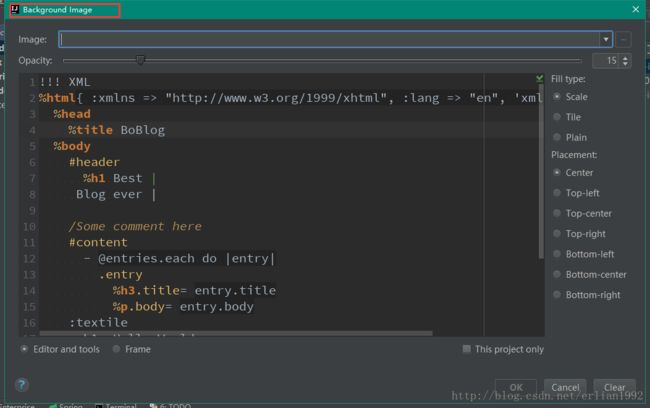The width and height of the screenshot is (650, 408).
Task: Click the '/Some comment here' line in preview
Action: pos(135,226)
